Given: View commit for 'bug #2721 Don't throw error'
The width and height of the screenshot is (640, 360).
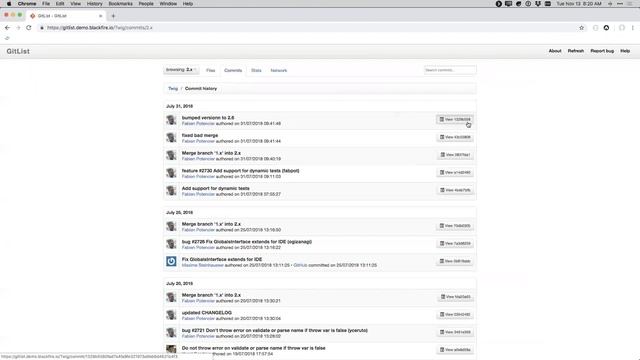Looking at the screenshot, I should [x=455, y=332].
